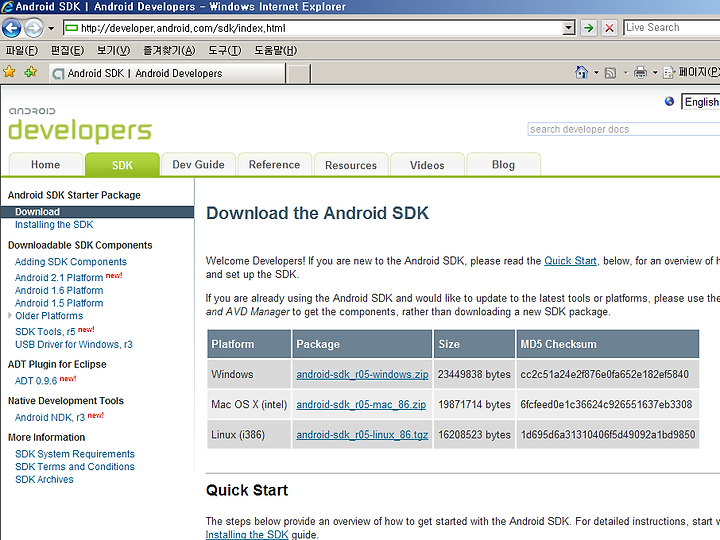This screenshot has width=720, height=540.
Task: Open the English language dropdown
Action: pos(701,102)
